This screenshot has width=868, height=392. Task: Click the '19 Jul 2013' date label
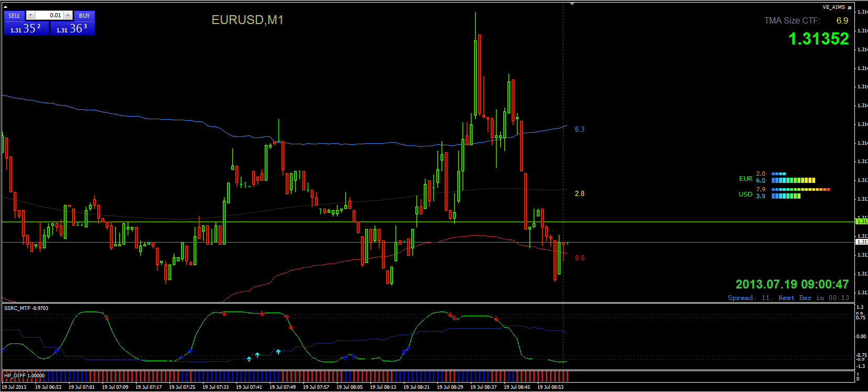pyautogui.click(x=14, y=387)
